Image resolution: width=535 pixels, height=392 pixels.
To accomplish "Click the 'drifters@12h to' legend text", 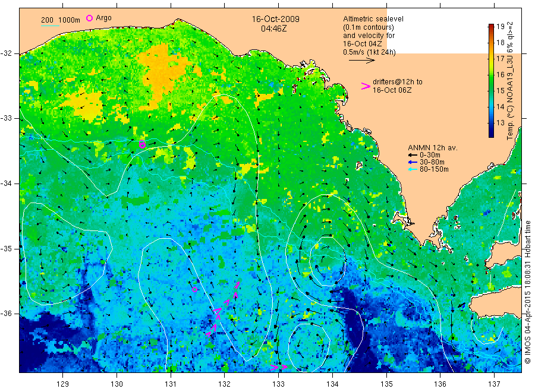I will pyautogui.click(x=398, y=82).
